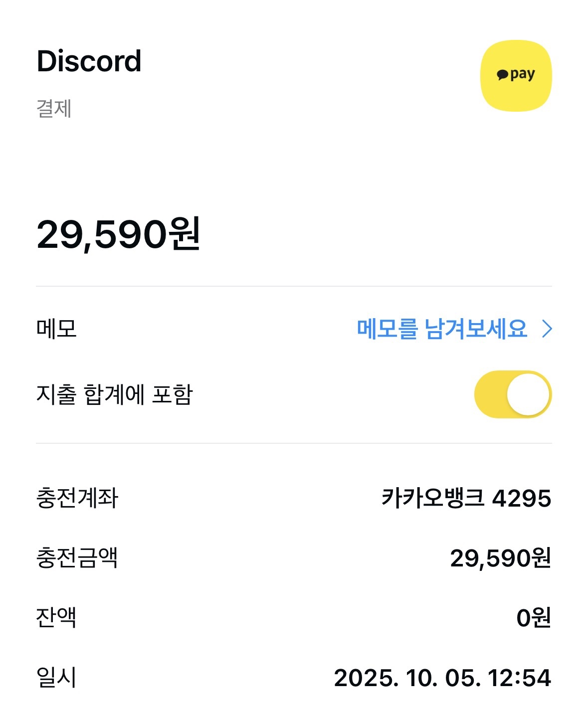Select the 충전계좌 row label

(x=77, y=498)
